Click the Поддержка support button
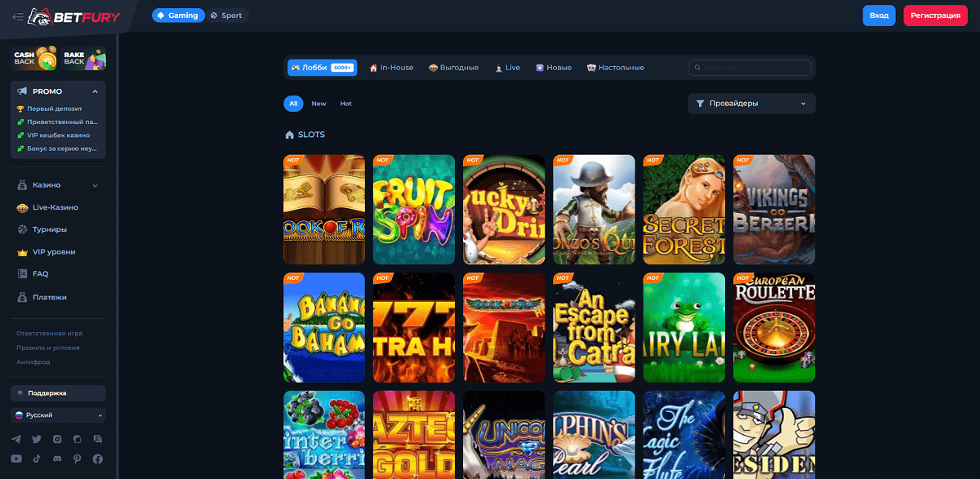The image size is (980, 479). [58, 393]
